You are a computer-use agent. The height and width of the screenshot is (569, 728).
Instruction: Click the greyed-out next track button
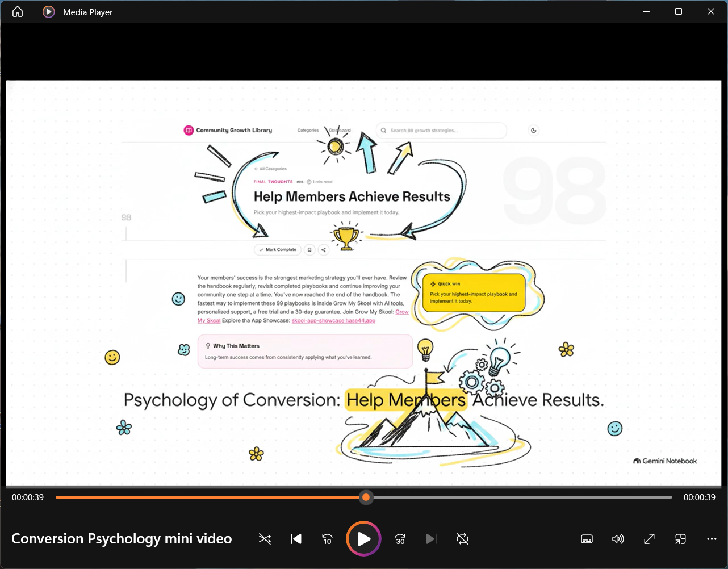pyautogui.click(x=432, y=539)
